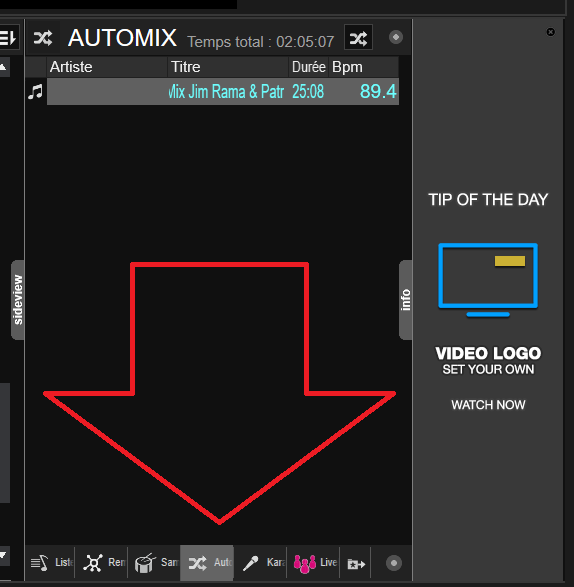Click the WATCH NOW link
This screenshot has height=587, width=574.
pyautogui.click(x=488, y=405)
